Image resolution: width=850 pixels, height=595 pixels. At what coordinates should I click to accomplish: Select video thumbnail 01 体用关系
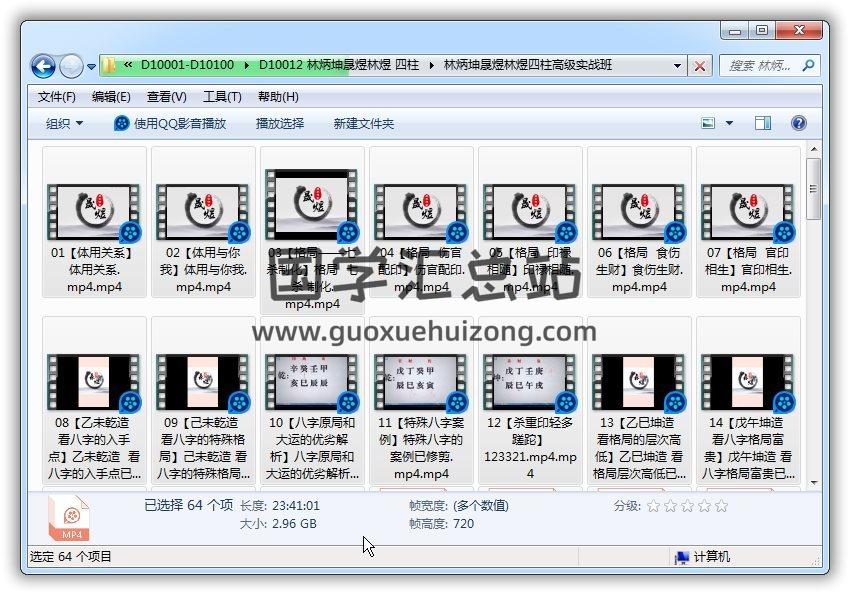(x=93, y=212)
